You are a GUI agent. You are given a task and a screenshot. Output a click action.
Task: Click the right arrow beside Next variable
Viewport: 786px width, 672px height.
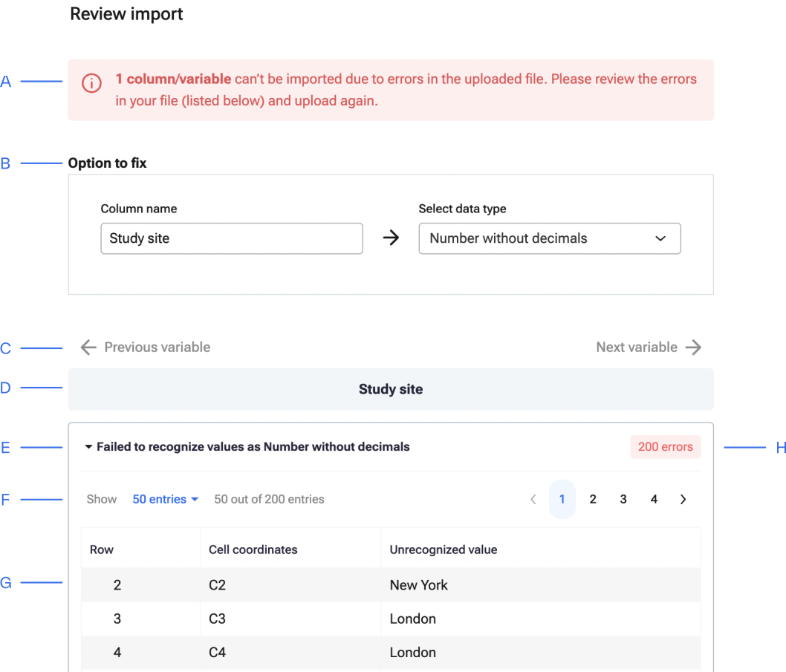tap(693, 348)
